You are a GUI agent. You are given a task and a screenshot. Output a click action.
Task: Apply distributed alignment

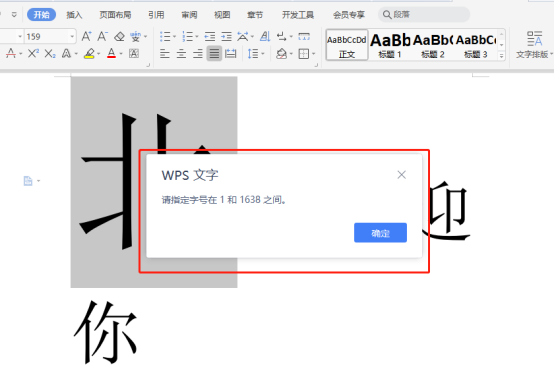[x=230, y=54]
